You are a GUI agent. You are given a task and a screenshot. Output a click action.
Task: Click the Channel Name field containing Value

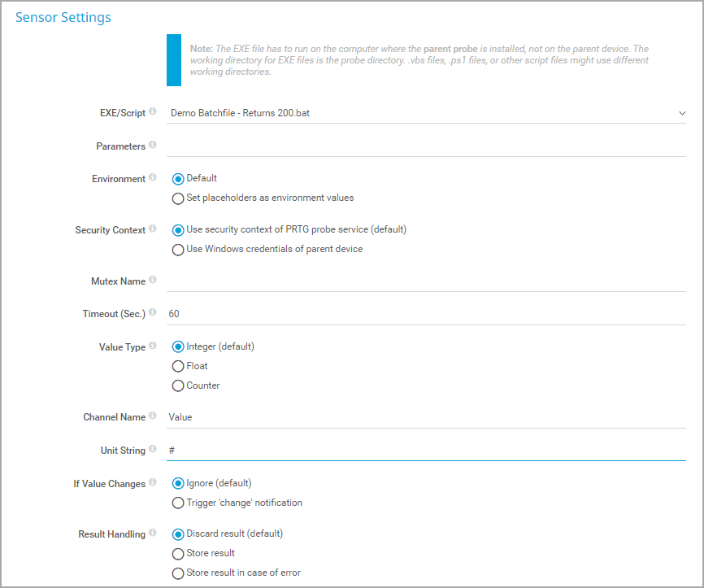tap(426, 417)
